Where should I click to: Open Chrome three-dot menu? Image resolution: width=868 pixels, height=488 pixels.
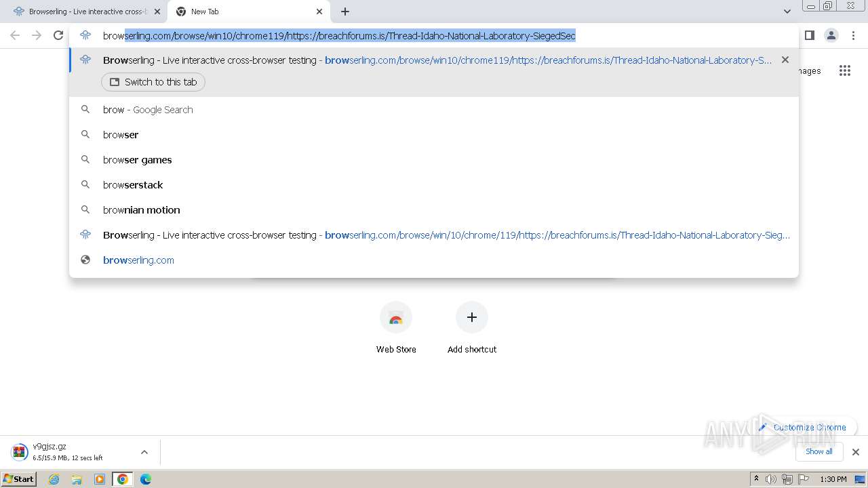854,35
